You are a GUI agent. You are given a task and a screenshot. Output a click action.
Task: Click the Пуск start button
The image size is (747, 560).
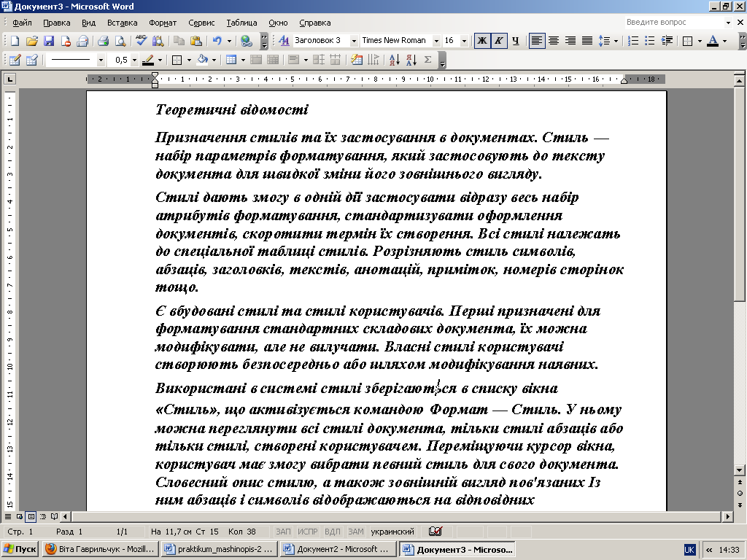point(20,549)
